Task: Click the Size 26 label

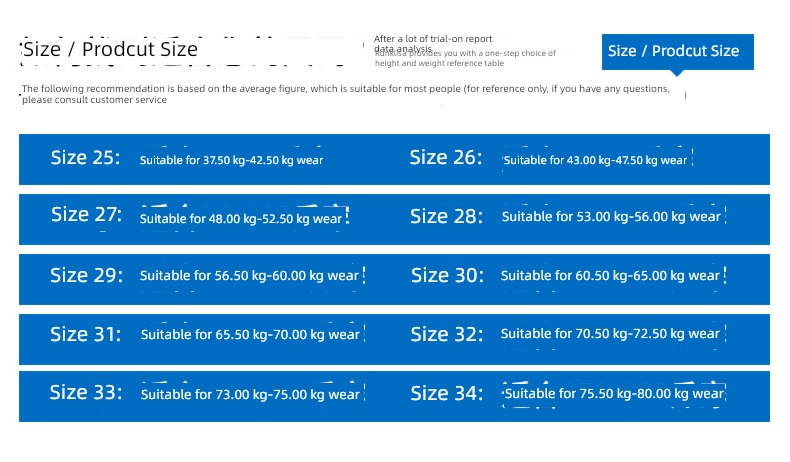Action: [x=445, y=158]
